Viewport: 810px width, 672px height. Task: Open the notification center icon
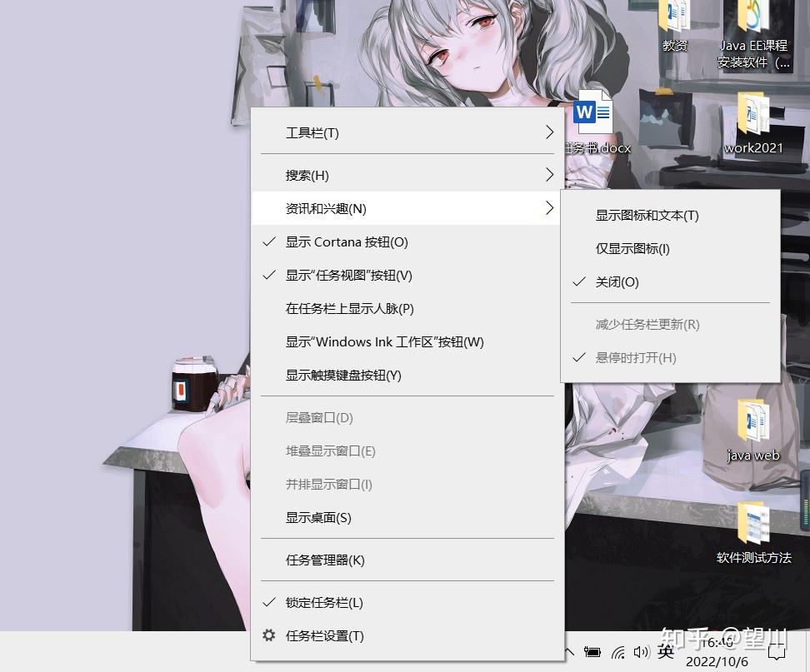(x=777, y=653)
